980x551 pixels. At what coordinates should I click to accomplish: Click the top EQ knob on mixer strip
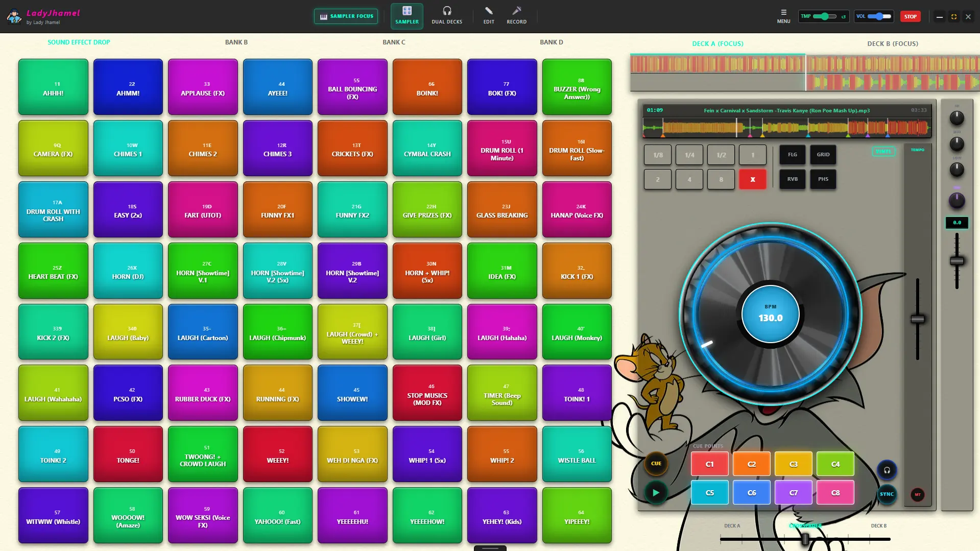pos(957,118)
